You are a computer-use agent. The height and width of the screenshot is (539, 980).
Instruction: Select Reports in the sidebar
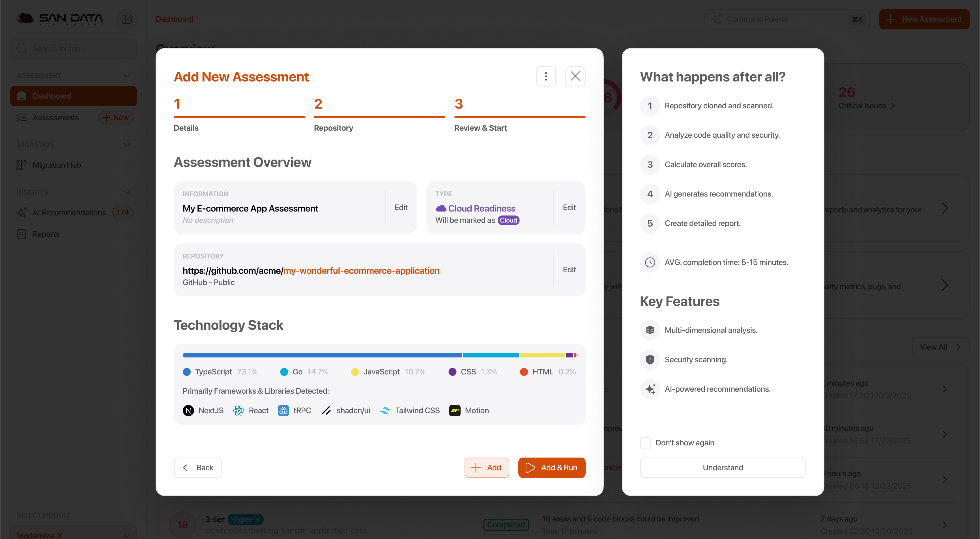pos(46,234)
